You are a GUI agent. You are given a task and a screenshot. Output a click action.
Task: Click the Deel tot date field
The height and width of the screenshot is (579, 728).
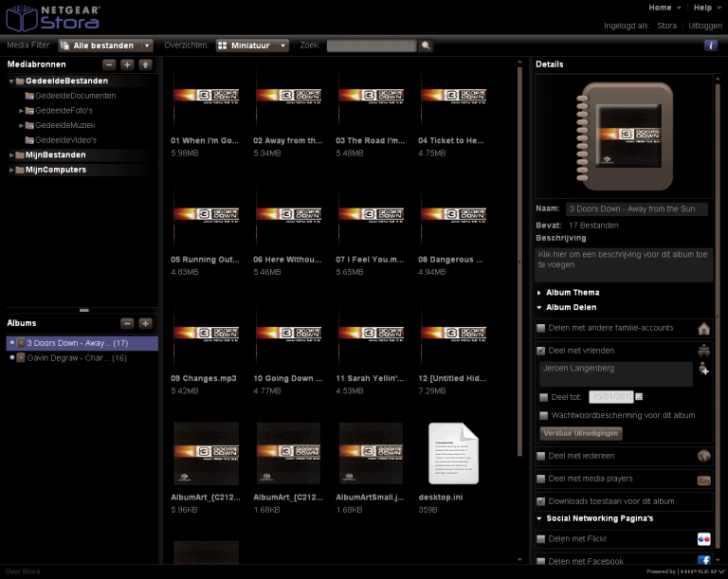[x=611, y=396]
